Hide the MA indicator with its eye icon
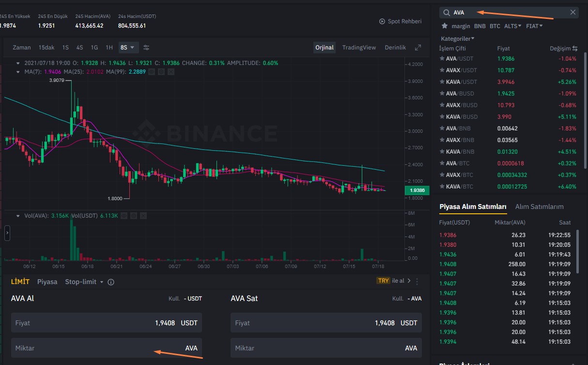This screenshot has height=365, width=588. tap(151, 71)
